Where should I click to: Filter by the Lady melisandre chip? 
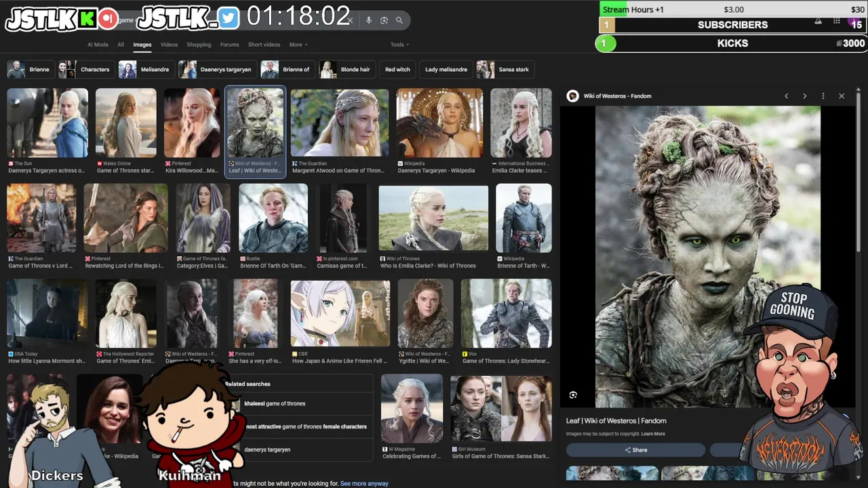[x=446, y=70]
